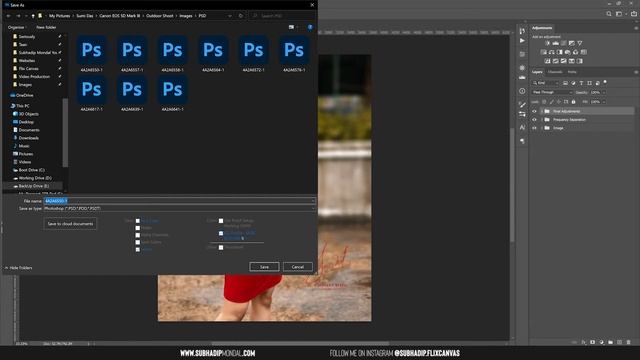The width and height of the screenshot is (640, 360).
Task: Select the Adjustments panel tab
Action: (x=542, y=28)
